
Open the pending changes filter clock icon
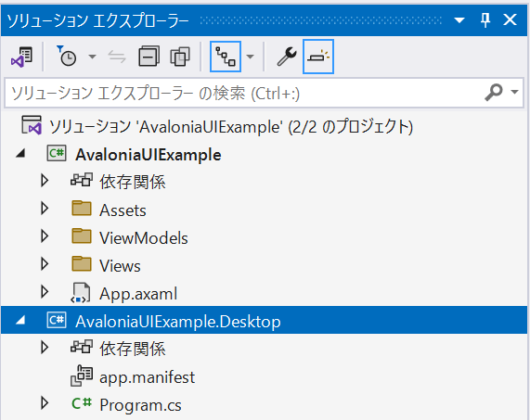coord(66,57)
